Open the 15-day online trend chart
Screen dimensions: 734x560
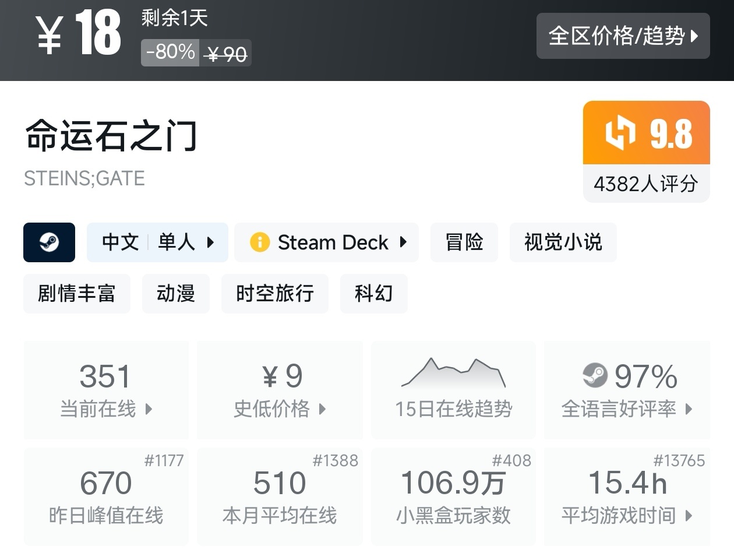(x=453, y=389)
